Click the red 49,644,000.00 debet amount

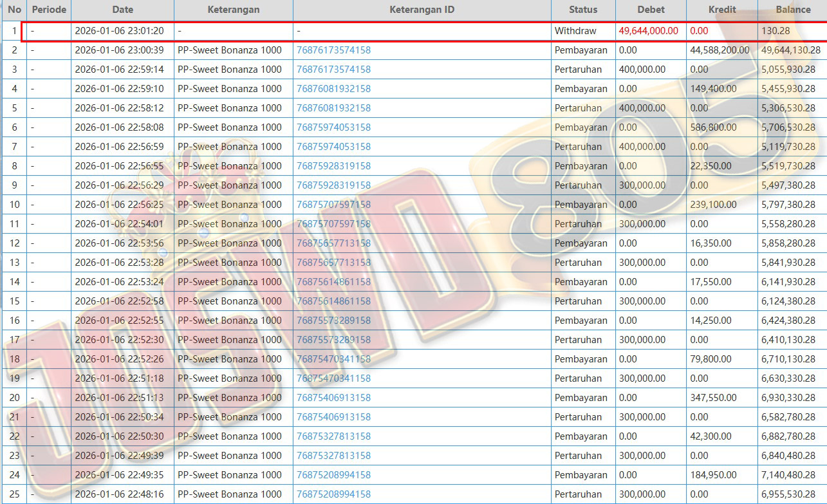(648, 31)
